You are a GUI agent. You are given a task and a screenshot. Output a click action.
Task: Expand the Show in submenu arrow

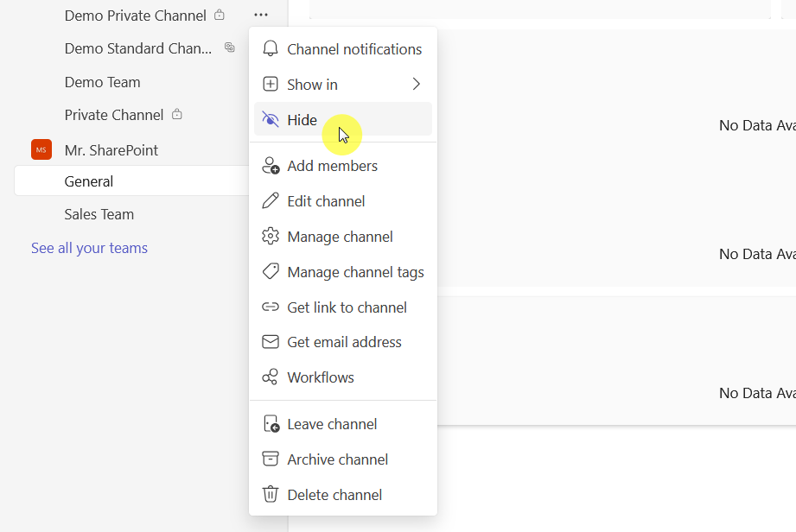(417, 84)
